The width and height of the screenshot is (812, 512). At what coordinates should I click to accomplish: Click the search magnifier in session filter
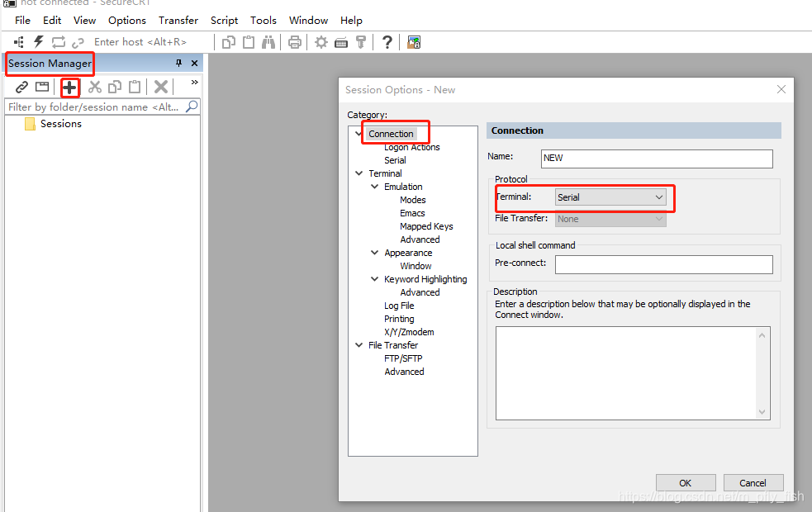[x=192, y=107]
